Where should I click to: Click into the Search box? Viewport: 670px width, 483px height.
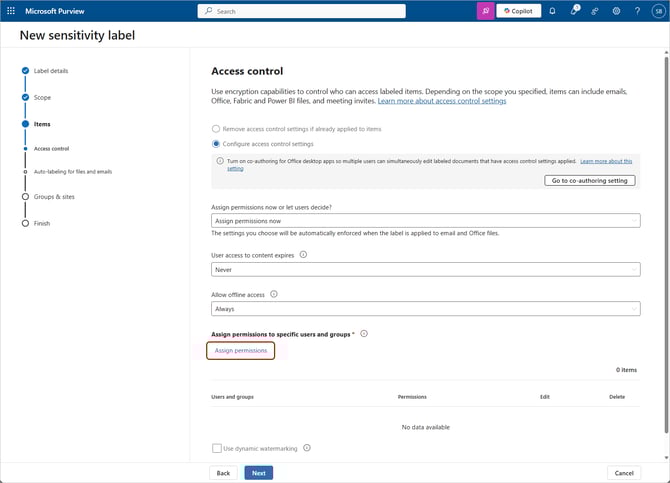pos(302,11)
